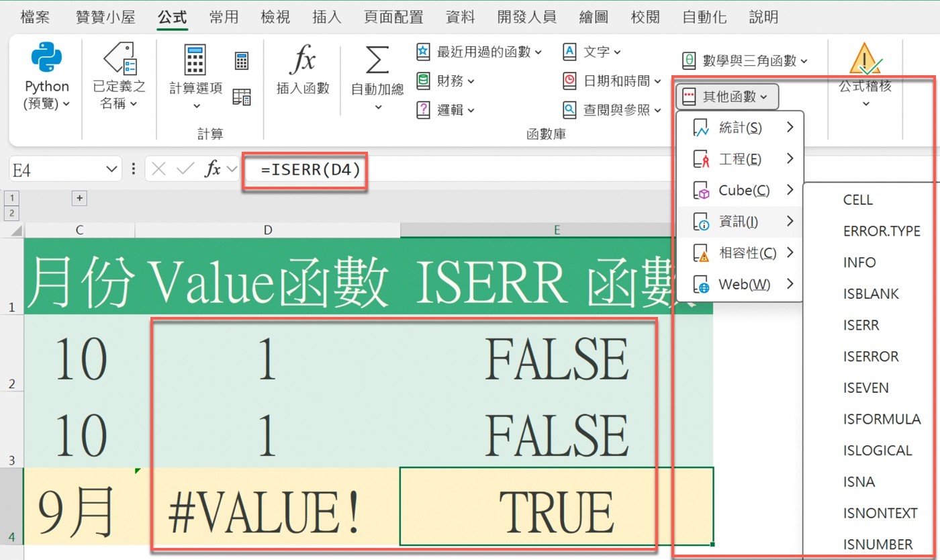
Task: Open 查閱與參照 lookup functions dropdown
Action: tap(612, 110)
